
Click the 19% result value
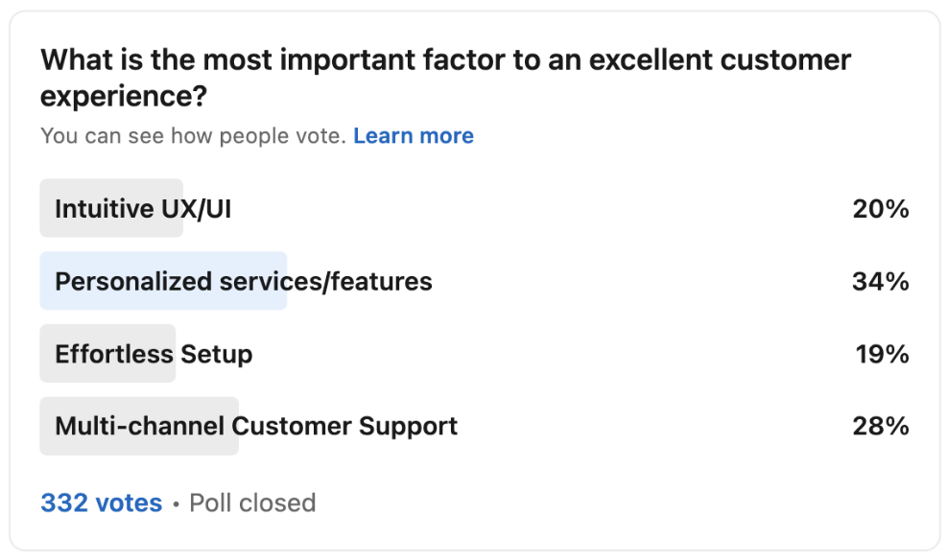click(882, 354)
